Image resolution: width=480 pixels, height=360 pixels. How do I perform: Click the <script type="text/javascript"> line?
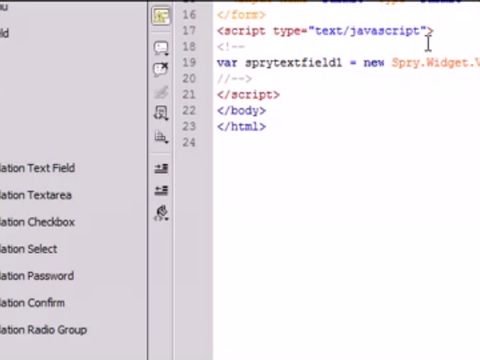point(325,31)
